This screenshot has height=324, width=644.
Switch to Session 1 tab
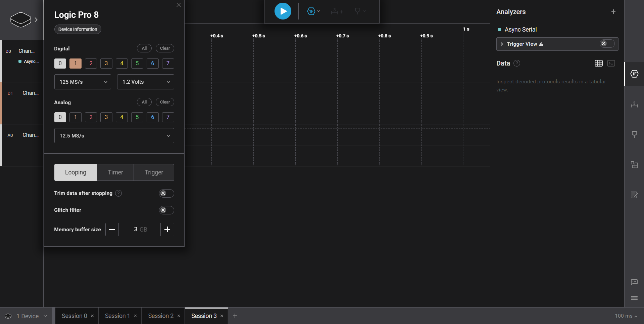pos(117,316)
